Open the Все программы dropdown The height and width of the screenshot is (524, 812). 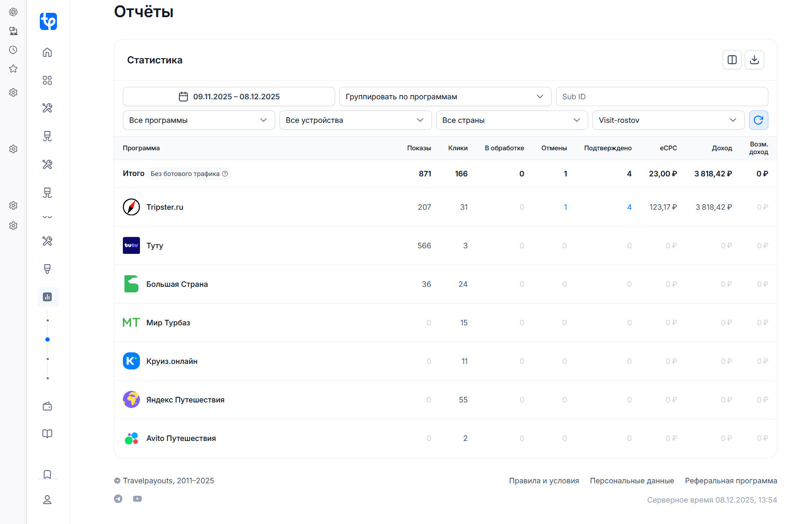point(199,120)
